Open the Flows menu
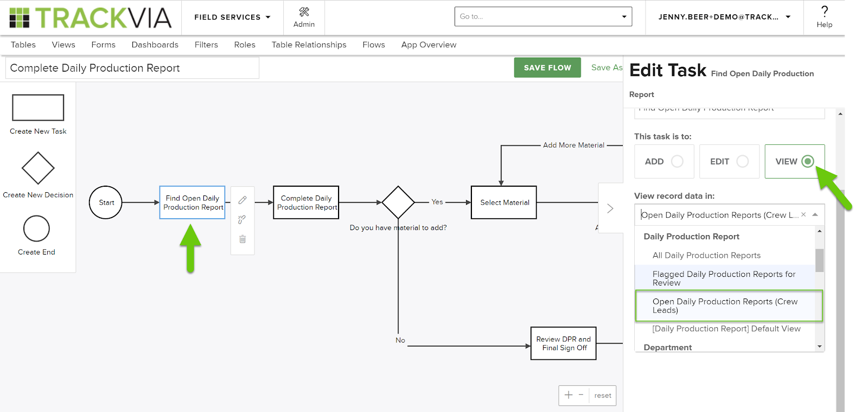Screen dimensions: 868x412 click(374, 45)
